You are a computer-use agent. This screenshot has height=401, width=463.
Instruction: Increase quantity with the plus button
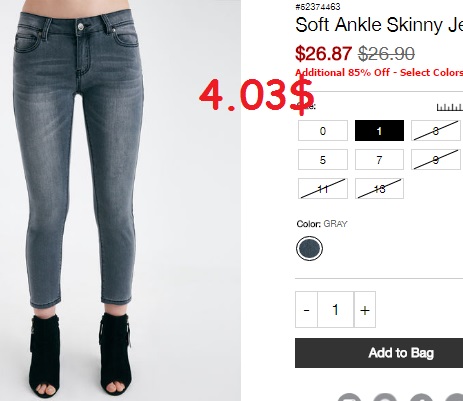365,310
